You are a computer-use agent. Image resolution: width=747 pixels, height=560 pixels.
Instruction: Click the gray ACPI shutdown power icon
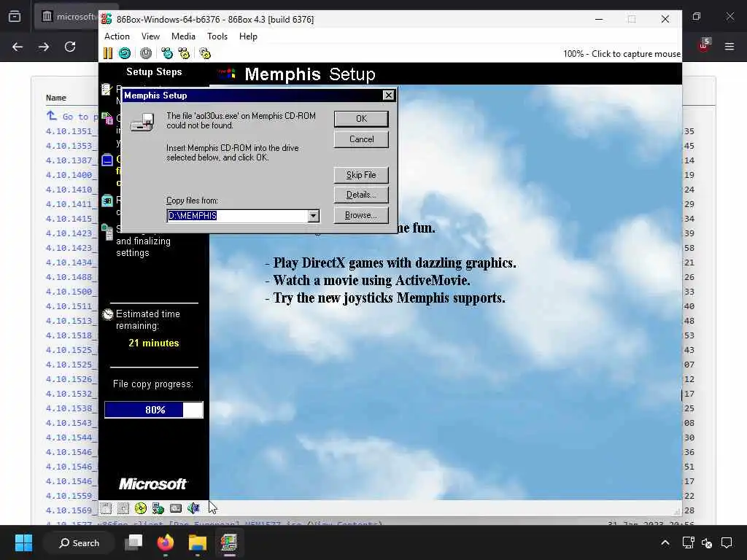click(x=146, y=53)
